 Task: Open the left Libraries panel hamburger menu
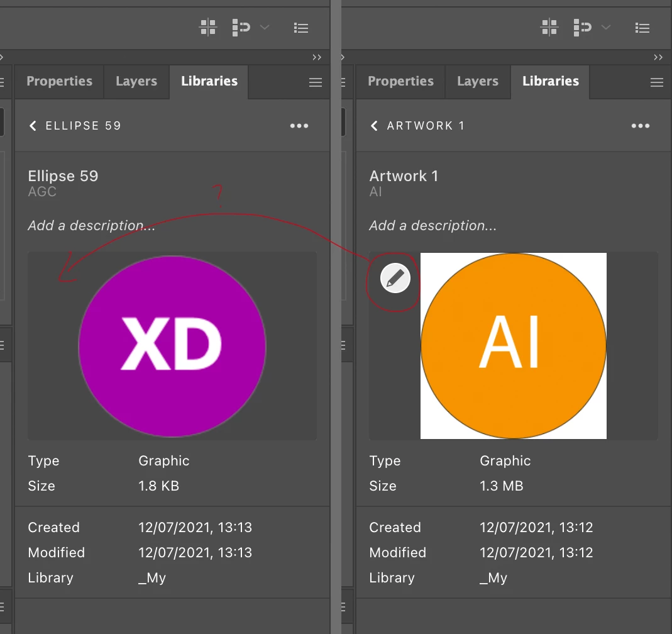(x=316, y=82)
